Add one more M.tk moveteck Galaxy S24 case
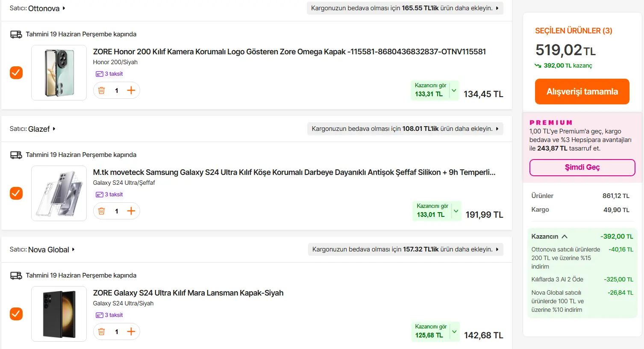 [131, 211]
